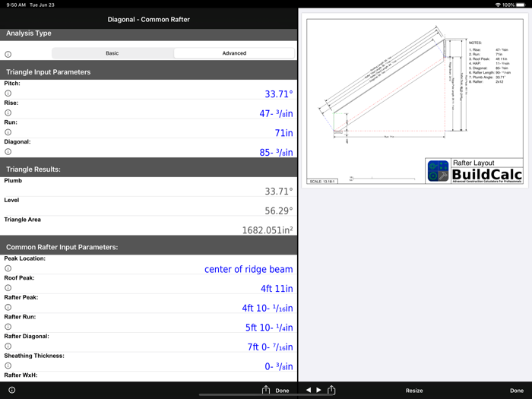
Task: Open the Rafter Layout drawing thumbnail
Action: pyautogui.click(x=415, y=101)
